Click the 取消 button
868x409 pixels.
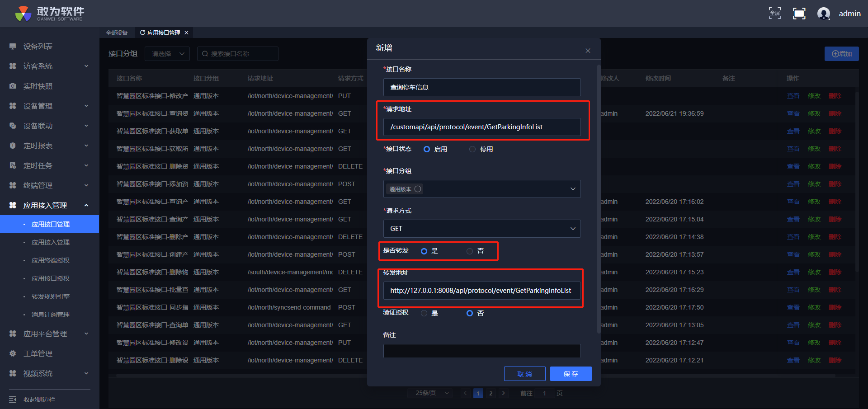(x=524, y=374)
